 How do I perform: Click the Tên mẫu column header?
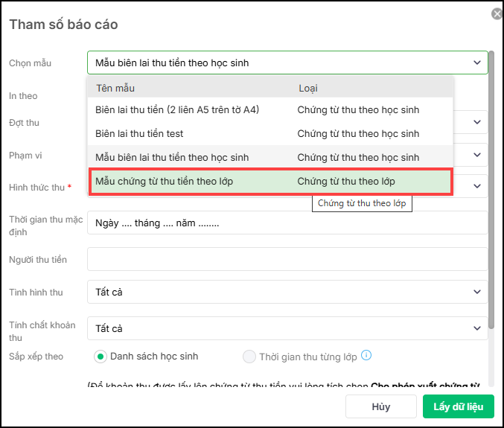tap(115, 88)
